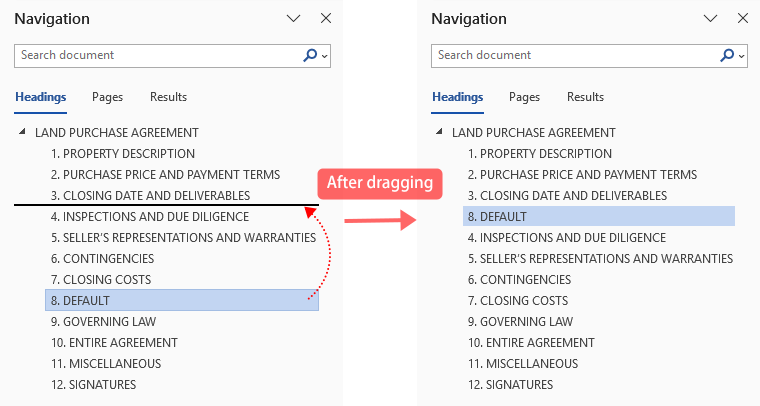Go to 5. SELLER'S REPRESENTATIONS AND WARRANTIES right pane

600,259
